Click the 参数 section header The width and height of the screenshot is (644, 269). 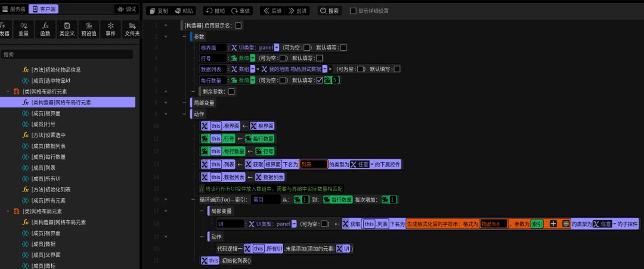pos(199,36)
